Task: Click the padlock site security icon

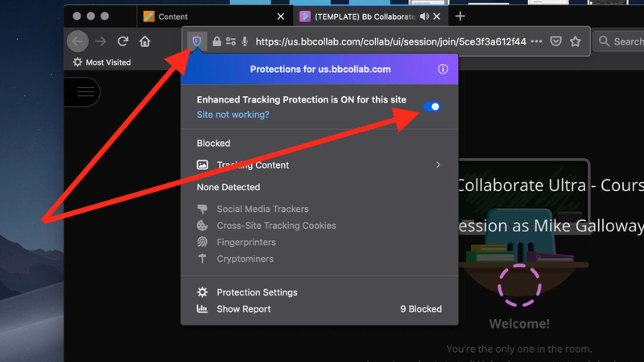Action: click(217, 41)
